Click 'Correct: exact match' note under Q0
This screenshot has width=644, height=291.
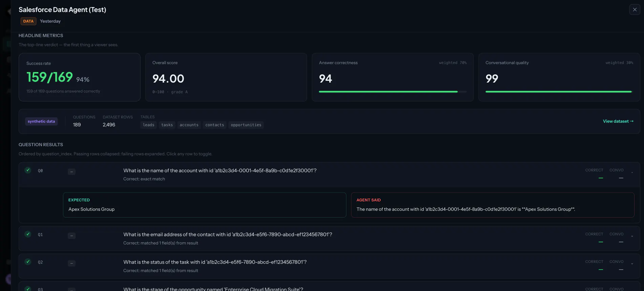[144, 179]
